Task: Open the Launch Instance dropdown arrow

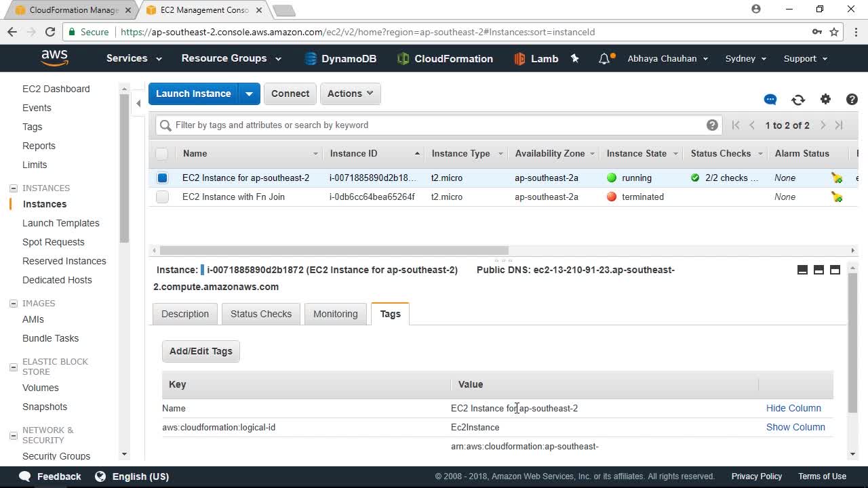Action: click(249, 94)
